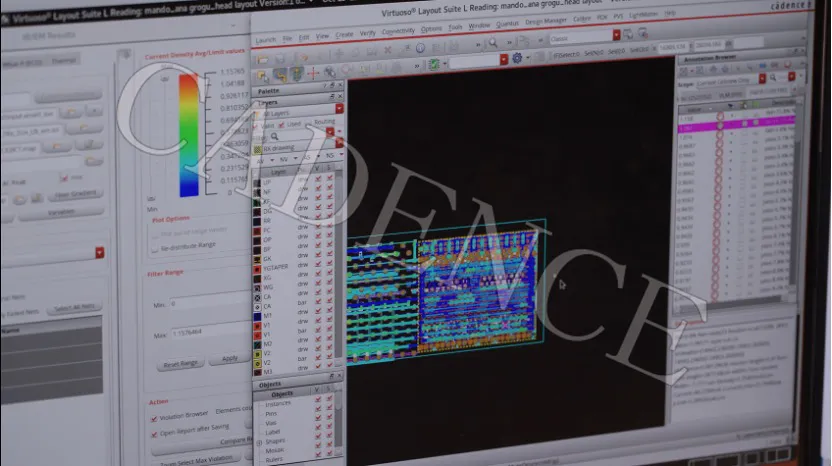Select the WG layer row in the Palette

292,286
